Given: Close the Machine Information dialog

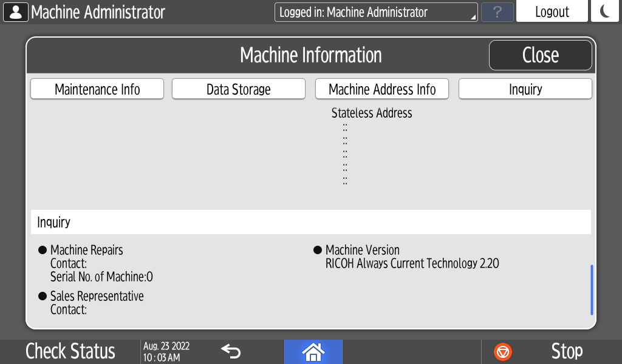Looking at the screenshot, I should [540, 55].
